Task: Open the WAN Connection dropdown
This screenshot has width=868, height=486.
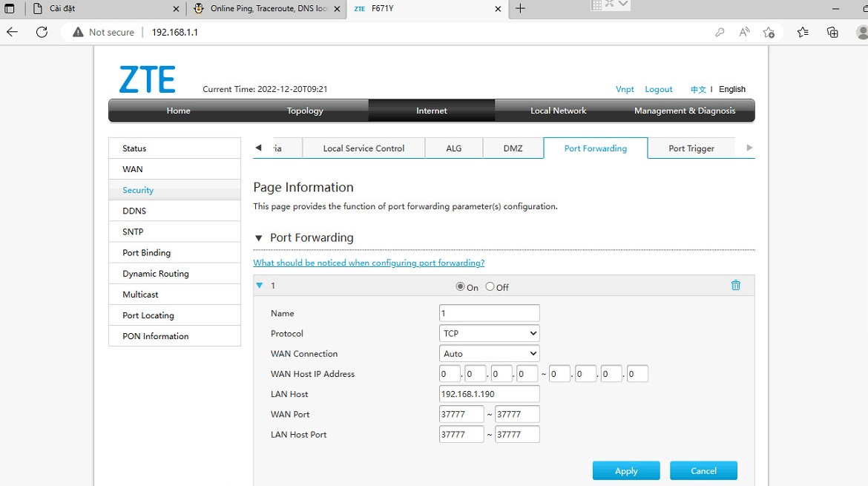Action: [489, 354]
